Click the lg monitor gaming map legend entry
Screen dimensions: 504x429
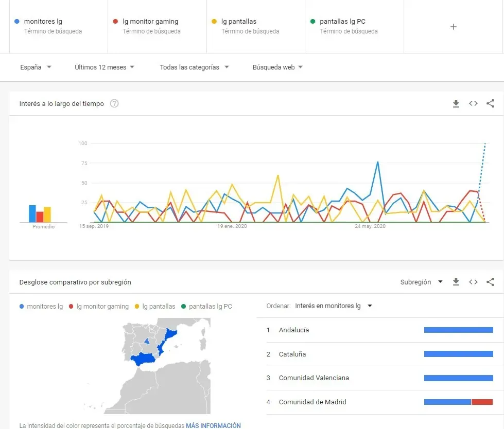tap(99, 307)
